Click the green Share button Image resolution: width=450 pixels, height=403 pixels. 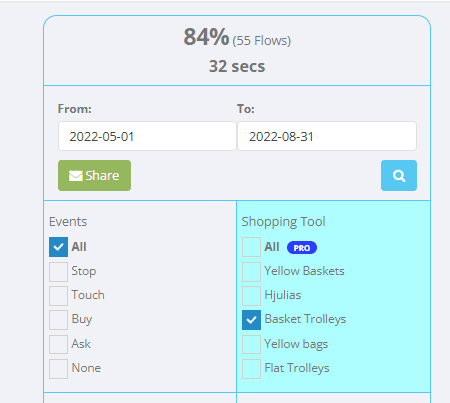[94, 175]
